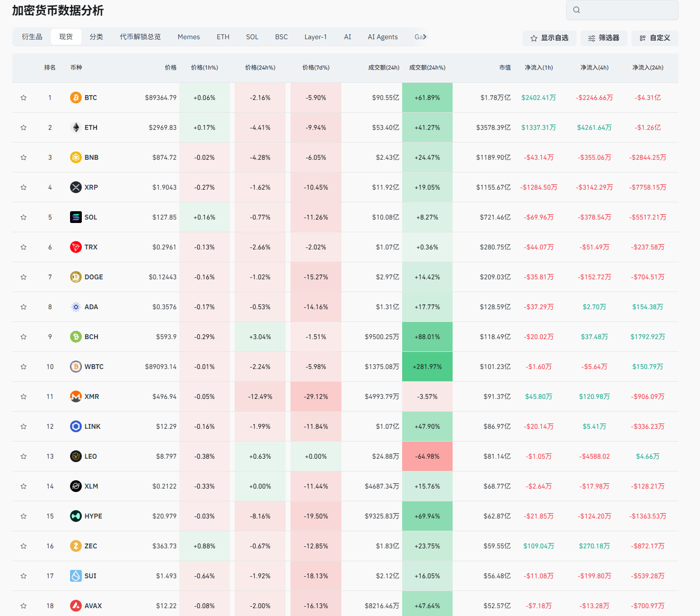This screenshot has height=616, width=700.
Task: Open the 自定义 customize columns menu
Action: coord(654,38)
